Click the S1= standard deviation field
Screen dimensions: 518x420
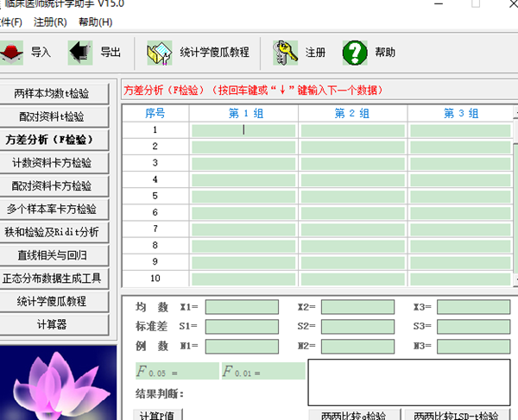click(x=242, y=327)
